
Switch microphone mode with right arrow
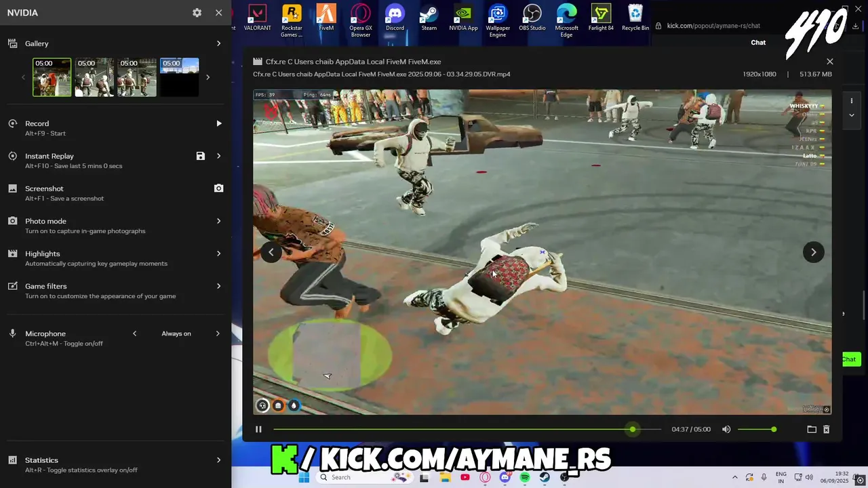point(218,333)
